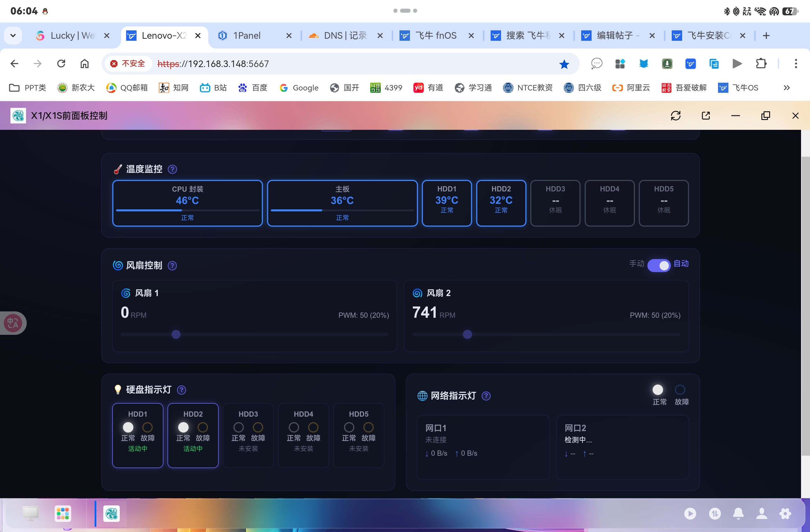This screenshot has height=532, width=810.
Task: Expand the tab list dropdown arrow
Action: click(x=13, y=35)
